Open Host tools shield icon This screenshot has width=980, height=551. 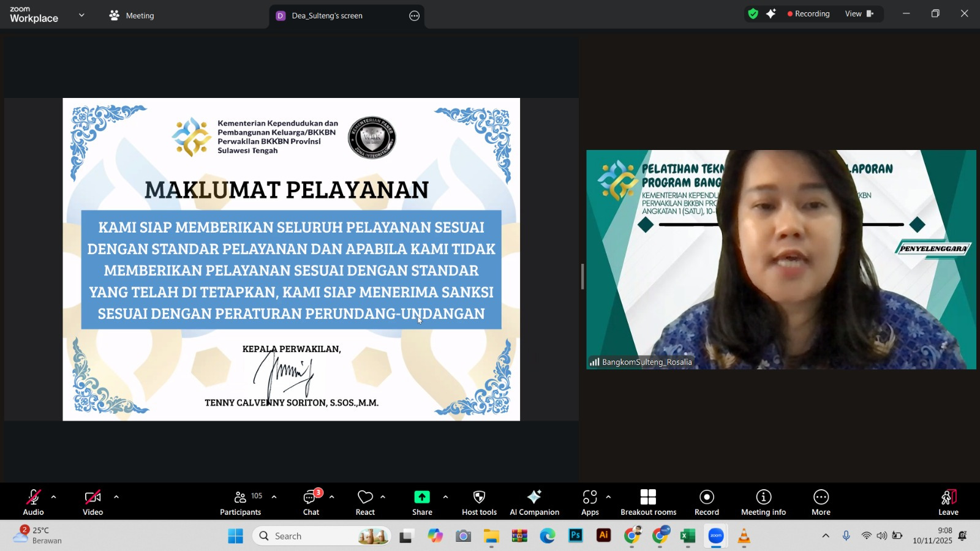[x=479, y=497]
